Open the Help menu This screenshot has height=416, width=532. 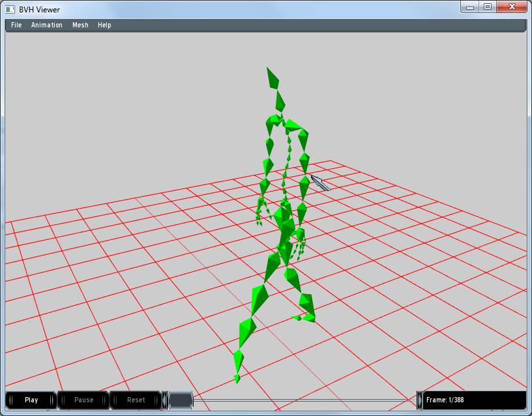(x=104, y=25)
